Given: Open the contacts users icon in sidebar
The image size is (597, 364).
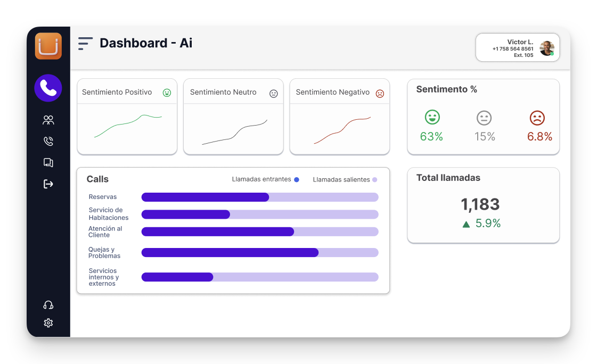Looking at the screenshot, I should (x=48, y=120).
